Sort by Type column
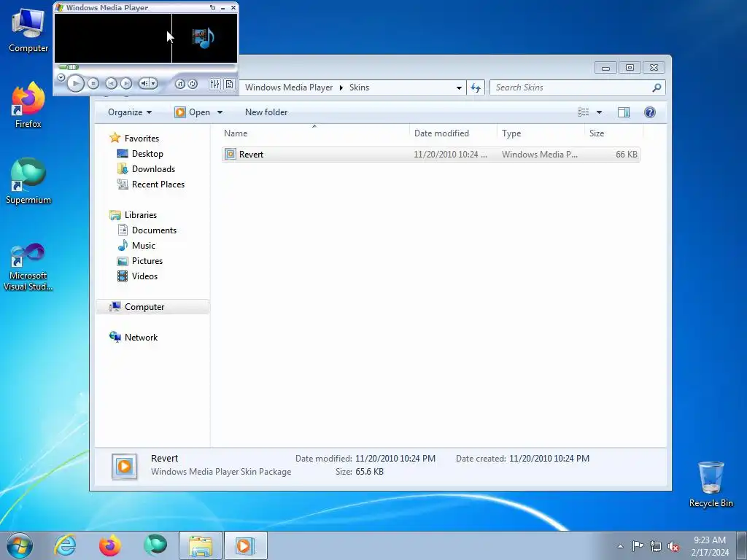Screen dimensions: 747x560 pos(541,133)
